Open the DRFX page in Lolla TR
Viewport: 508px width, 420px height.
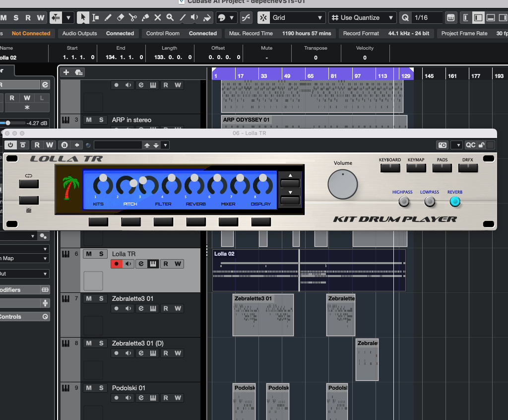pos(468,168)
